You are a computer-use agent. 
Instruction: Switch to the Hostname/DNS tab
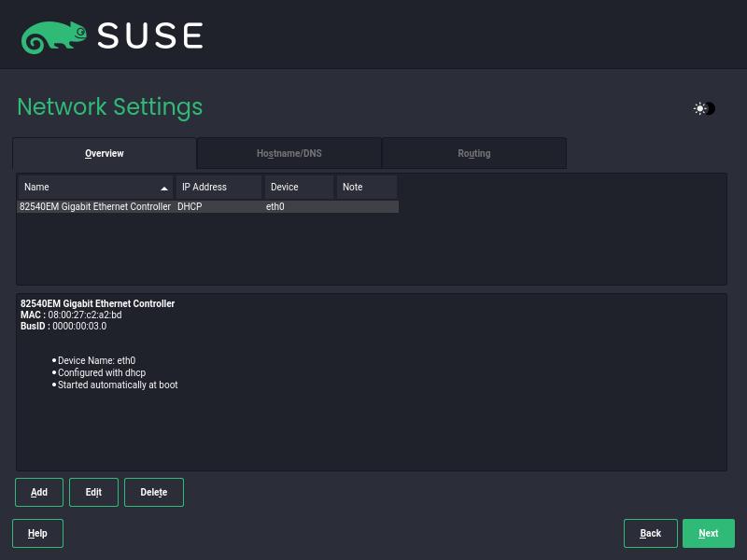click(289, 153)
